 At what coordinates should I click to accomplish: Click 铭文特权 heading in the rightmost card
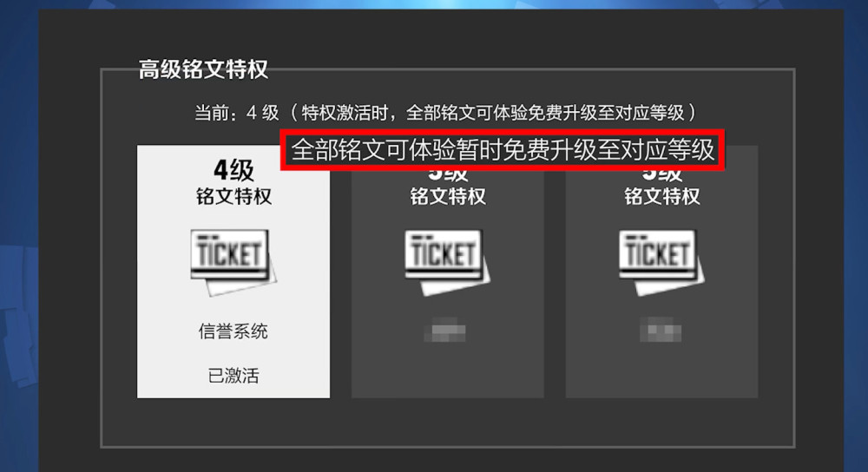(x=661, y=196)
